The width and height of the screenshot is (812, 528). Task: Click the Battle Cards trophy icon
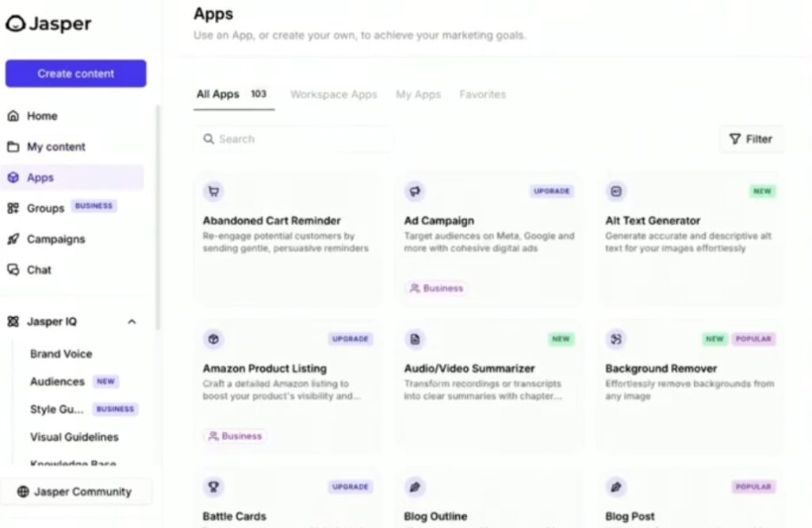(x=213, y=487)
